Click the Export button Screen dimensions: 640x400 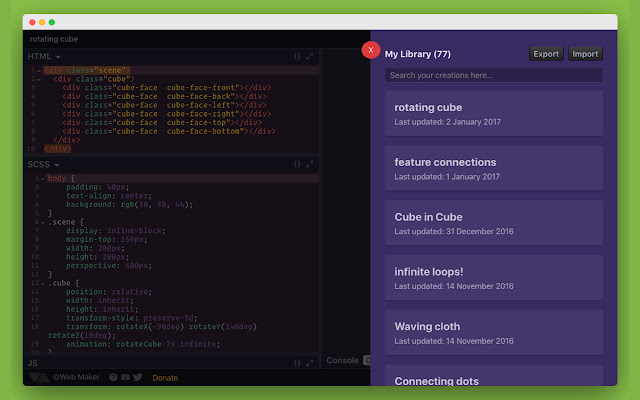(546, 54)
